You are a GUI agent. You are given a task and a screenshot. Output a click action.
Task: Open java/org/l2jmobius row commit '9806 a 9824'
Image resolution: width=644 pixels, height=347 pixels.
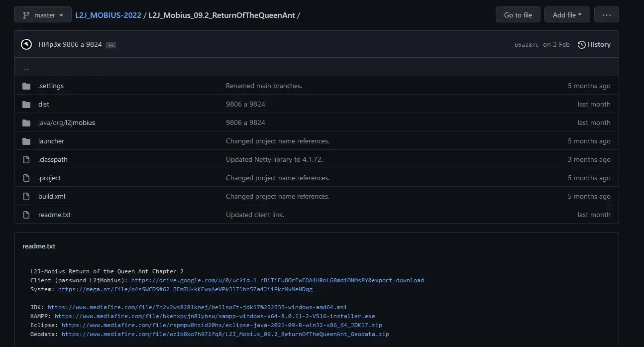[245, 122]
